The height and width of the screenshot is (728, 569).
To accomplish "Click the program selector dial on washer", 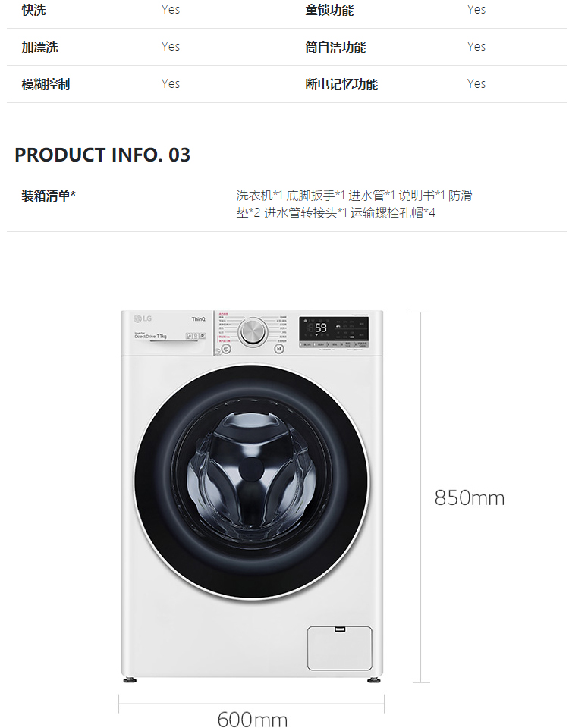I will coord(253,331).
